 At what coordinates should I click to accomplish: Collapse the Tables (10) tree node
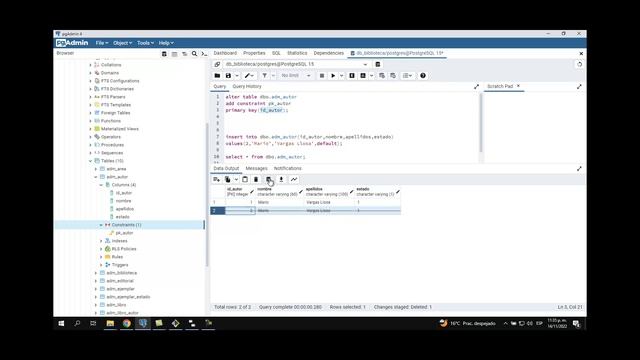tap(91, 161)
